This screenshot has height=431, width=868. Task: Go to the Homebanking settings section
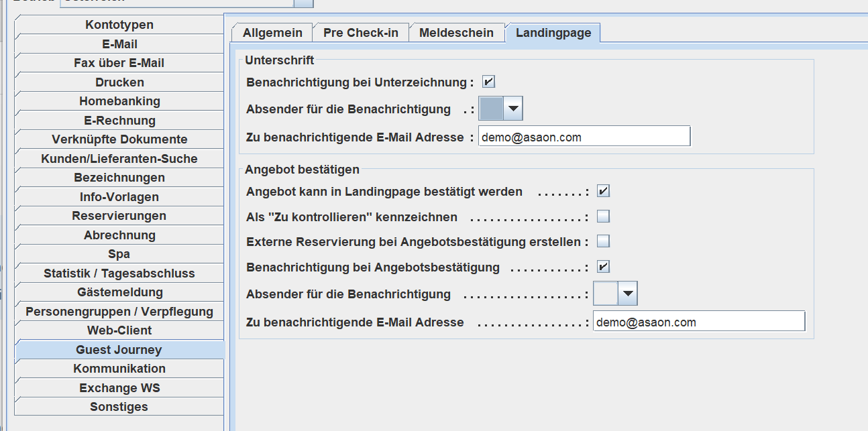(119, 101)
